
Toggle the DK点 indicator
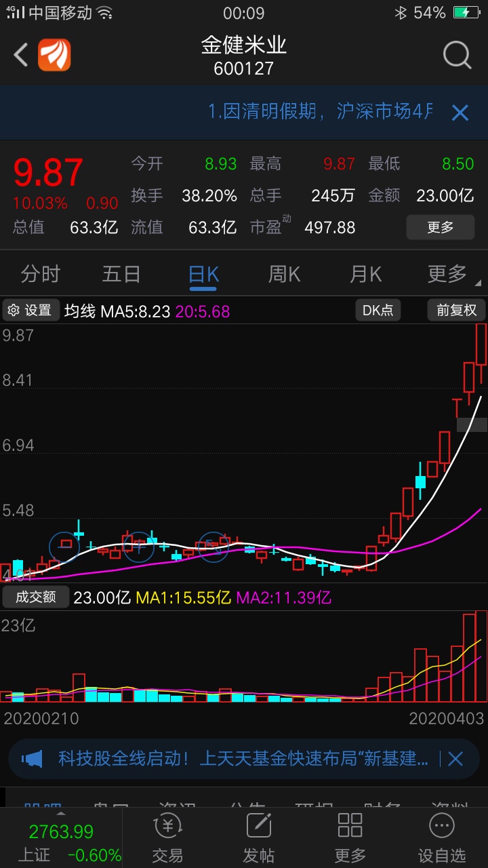point(378,311)
